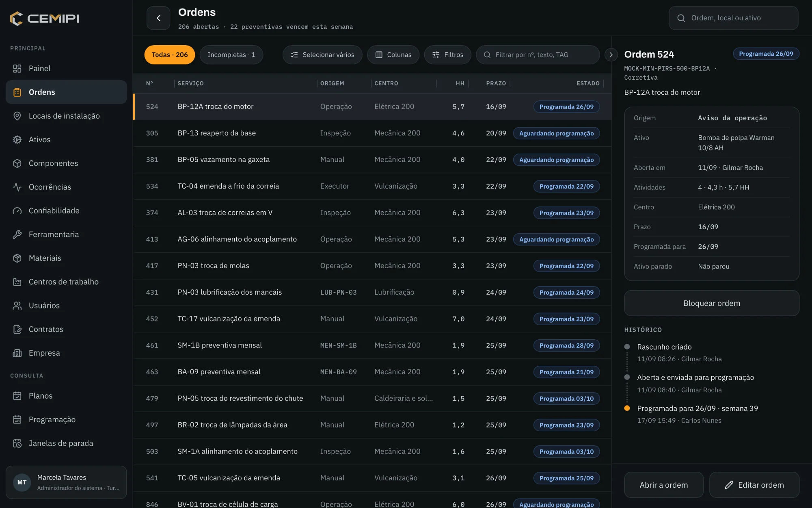Open Marcela Tavares user profile
This screenshot has width=812, height=508.
(66, 482)
